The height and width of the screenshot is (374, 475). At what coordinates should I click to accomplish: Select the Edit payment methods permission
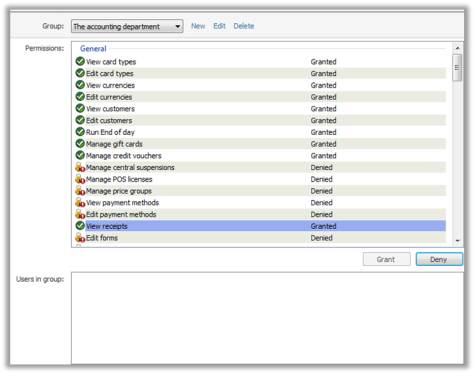(x=260, y=214)
